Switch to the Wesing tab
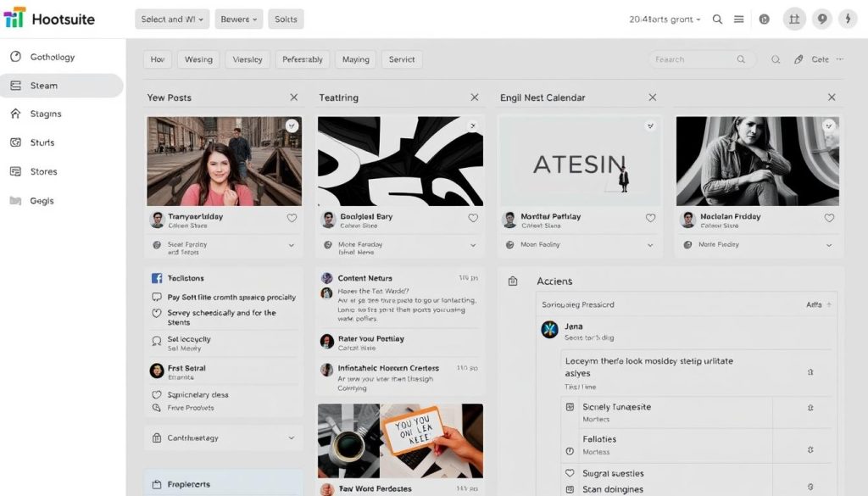 pos(200,59)
